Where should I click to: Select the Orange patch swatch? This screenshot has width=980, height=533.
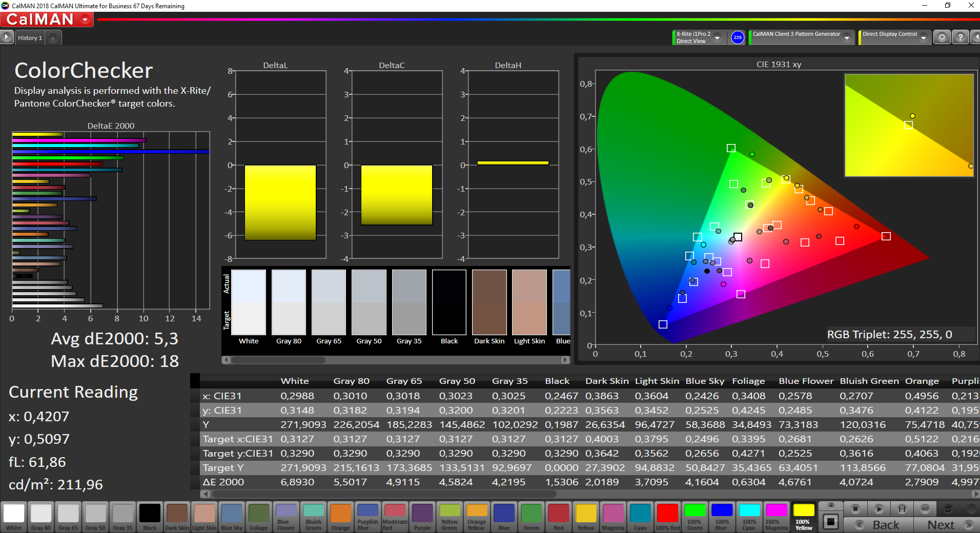340,517
